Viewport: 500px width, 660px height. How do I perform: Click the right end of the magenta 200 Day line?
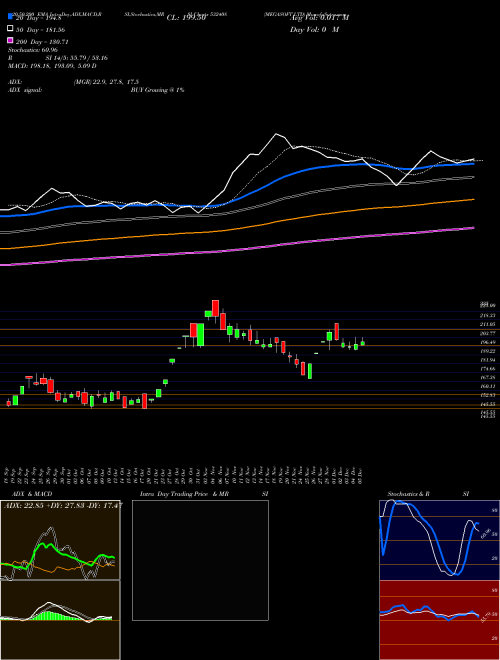coord(473,228)
